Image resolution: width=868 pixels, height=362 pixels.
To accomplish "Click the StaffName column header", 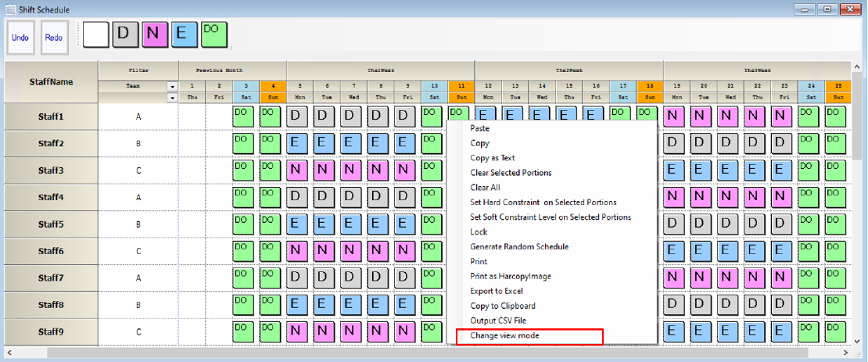I will pos(52,82).
